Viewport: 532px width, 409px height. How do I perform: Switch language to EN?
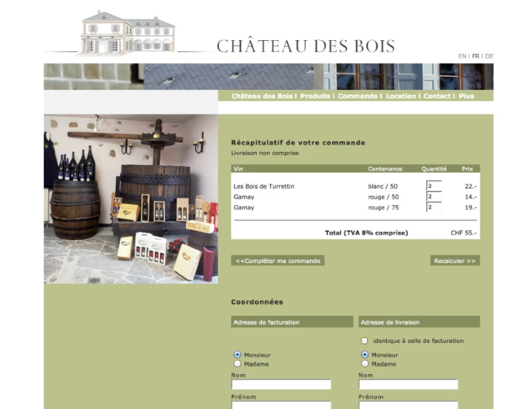(x=462, y=56)
